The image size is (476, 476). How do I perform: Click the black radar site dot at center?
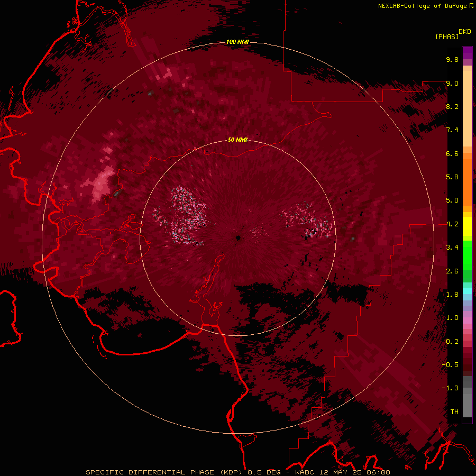pyautogui.click(x=238, y=237)
